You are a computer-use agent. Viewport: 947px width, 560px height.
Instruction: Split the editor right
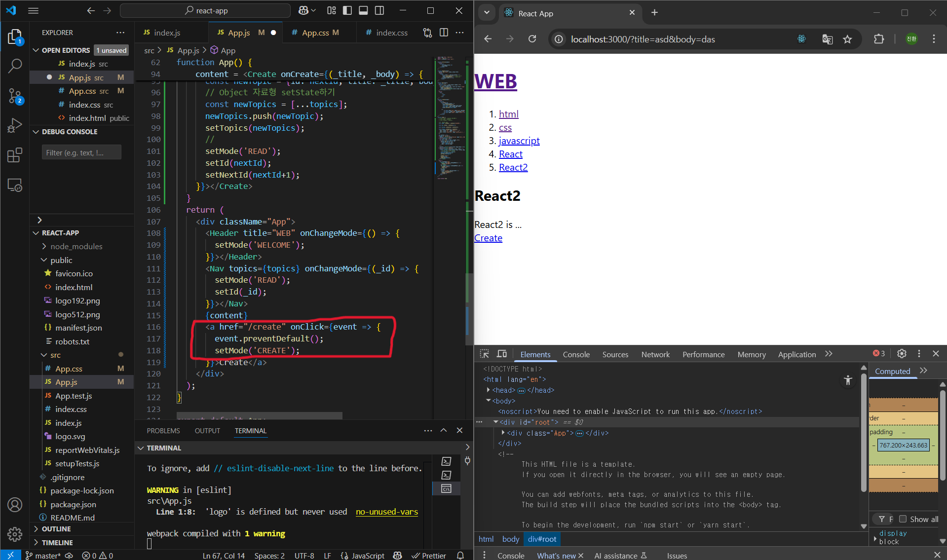coord(444,33)
